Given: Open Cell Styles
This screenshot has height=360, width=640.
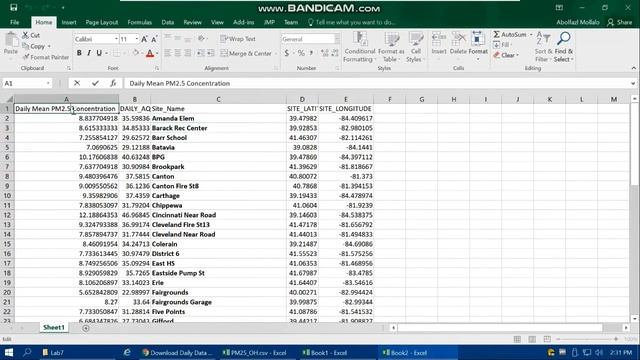Looking at the screenshot, I should [415, 47].
